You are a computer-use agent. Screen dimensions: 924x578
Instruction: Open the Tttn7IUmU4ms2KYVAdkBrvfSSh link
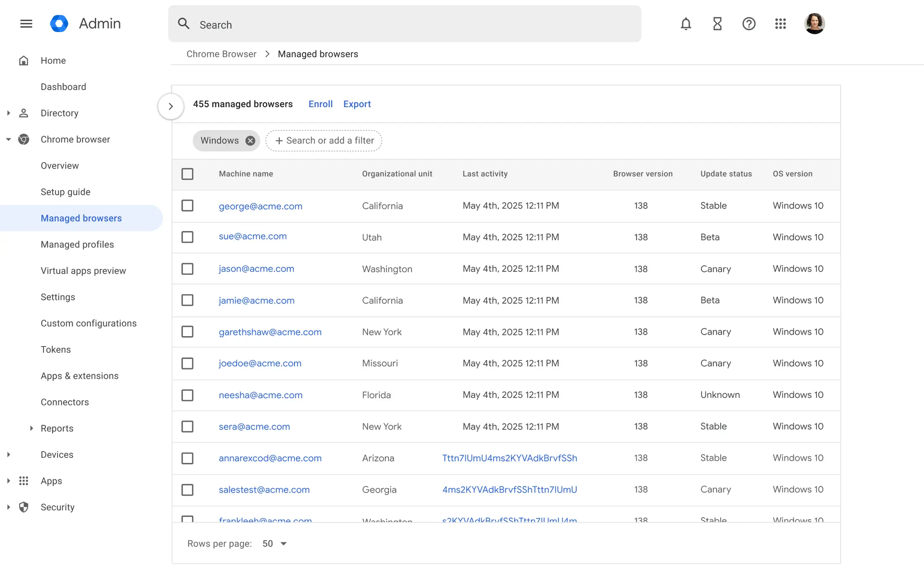coord(509,458)
